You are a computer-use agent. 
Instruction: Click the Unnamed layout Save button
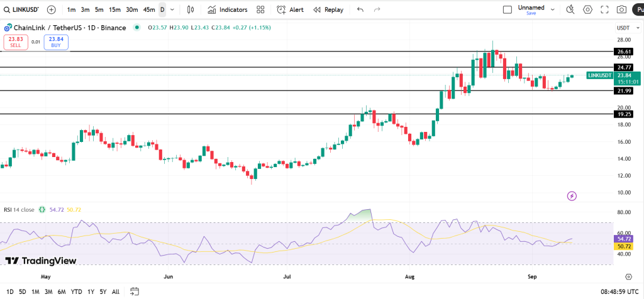[x=531, y=13]
